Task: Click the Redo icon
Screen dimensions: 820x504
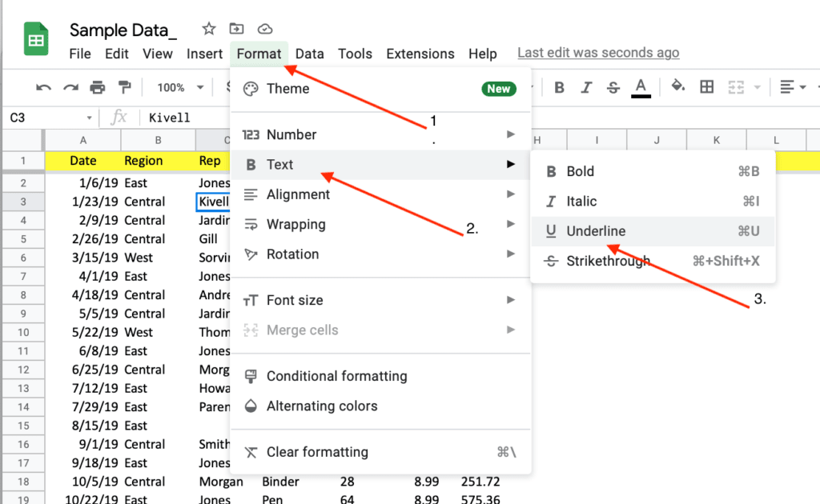Action: point(71,87)
